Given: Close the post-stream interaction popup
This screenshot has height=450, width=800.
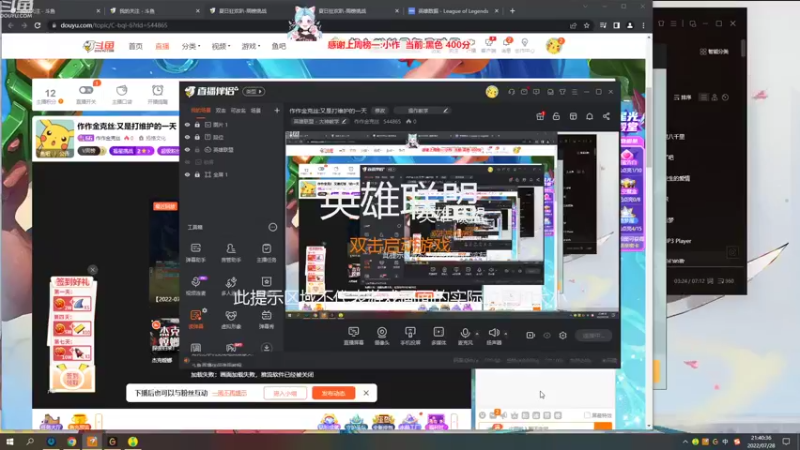Looking at the screenshot, I should point(366,393).
